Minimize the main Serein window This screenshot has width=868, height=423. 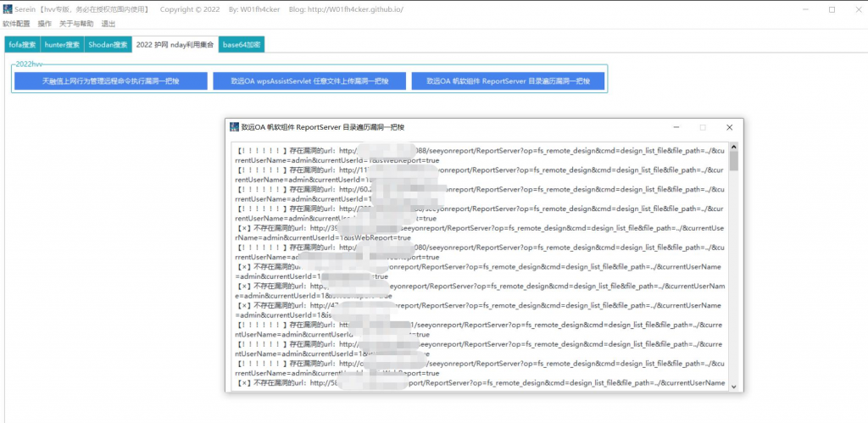(x=806, y=9)
